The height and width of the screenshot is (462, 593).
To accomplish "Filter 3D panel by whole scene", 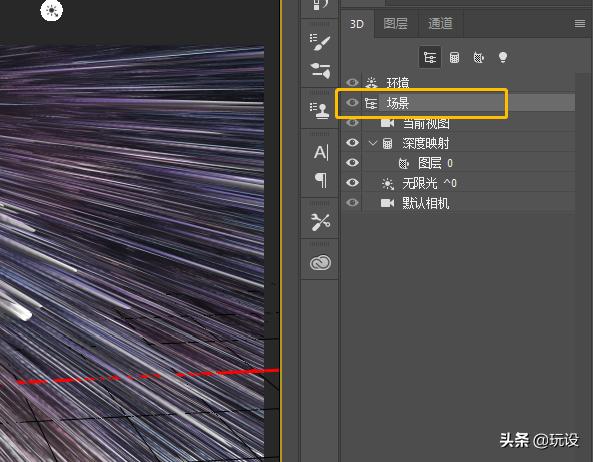I will pyautogui.click(x=430, y=57).
